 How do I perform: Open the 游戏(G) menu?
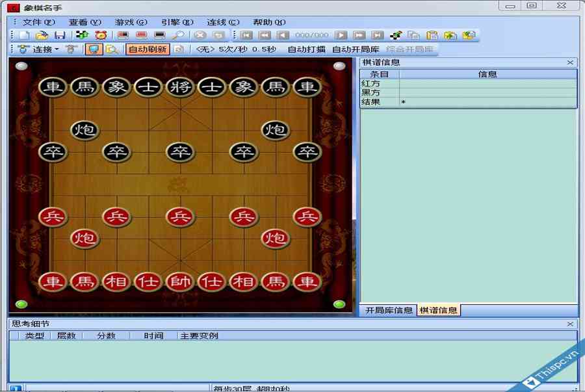131,22
